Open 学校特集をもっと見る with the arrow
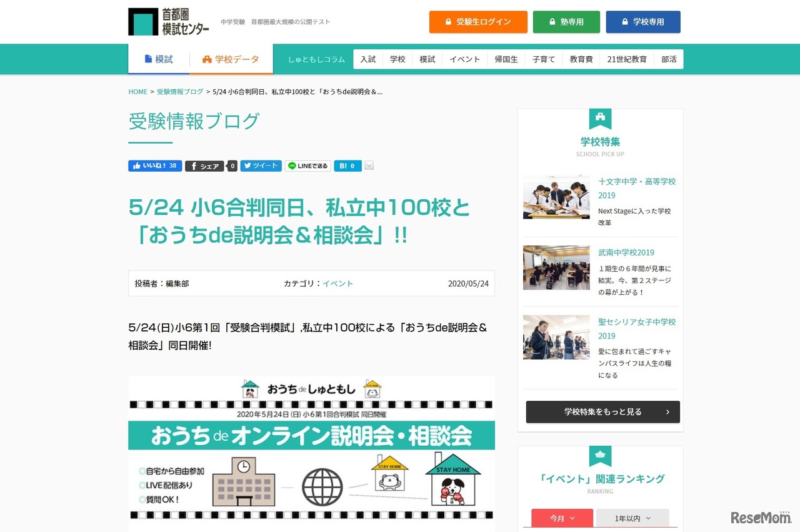800x532 pixels. pyautogui.click(x=602, y=412)
